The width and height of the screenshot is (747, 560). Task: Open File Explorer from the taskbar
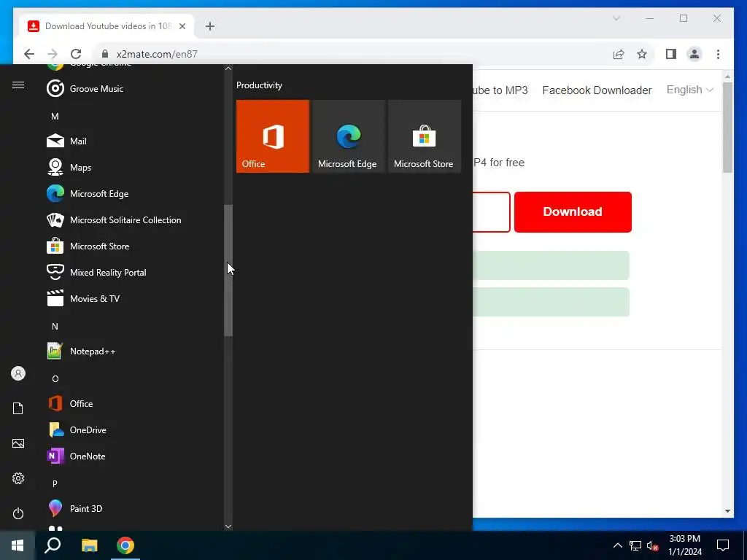89,545
